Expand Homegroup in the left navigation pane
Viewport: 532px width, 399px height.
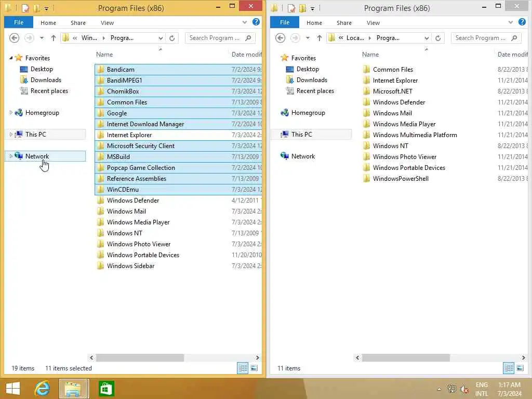[x=11, y=113]
